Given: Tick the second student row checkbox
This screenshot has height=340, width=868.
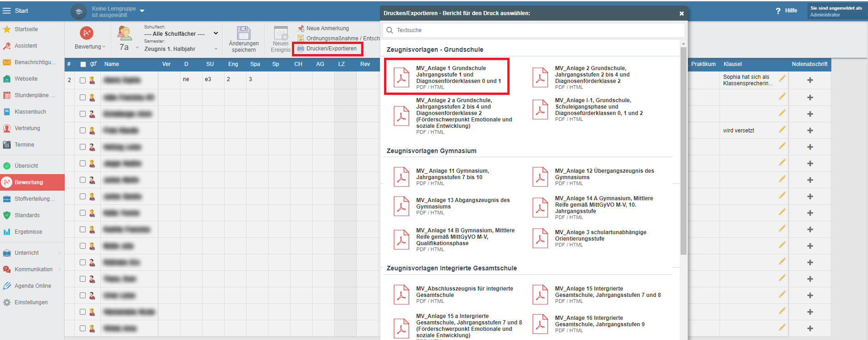Looking at the screenshot, I should (x=82, y=97).
